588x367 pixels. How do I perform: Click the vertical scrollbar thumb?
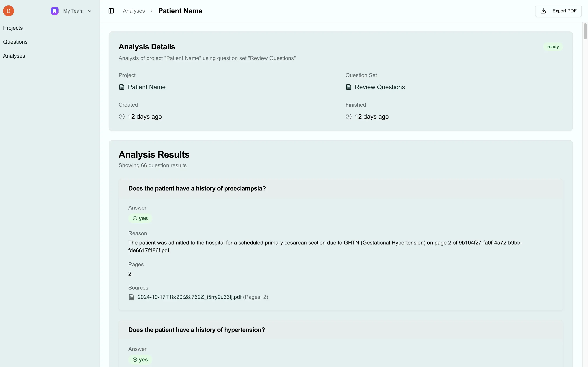point(585,31)
